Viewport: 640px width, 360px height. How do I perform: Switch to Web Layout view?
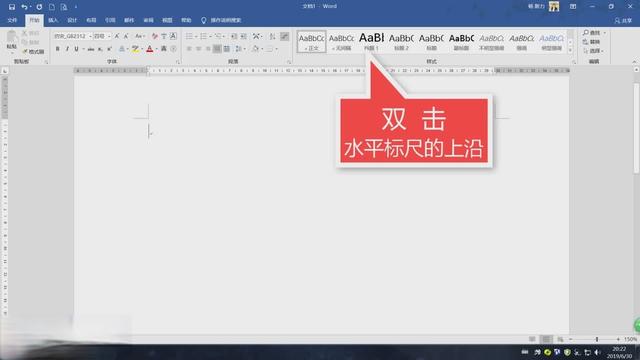point(560,339)
